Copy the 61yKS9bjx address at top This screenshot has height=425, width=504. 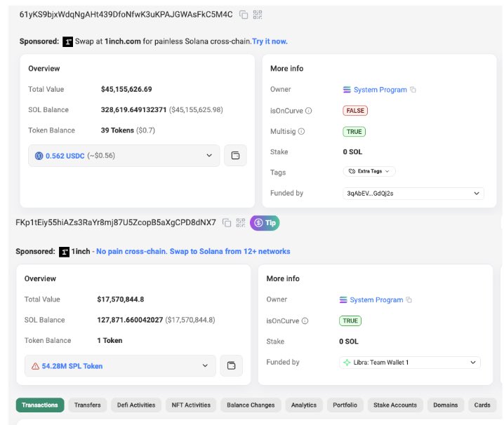click(x=244, y=15)
